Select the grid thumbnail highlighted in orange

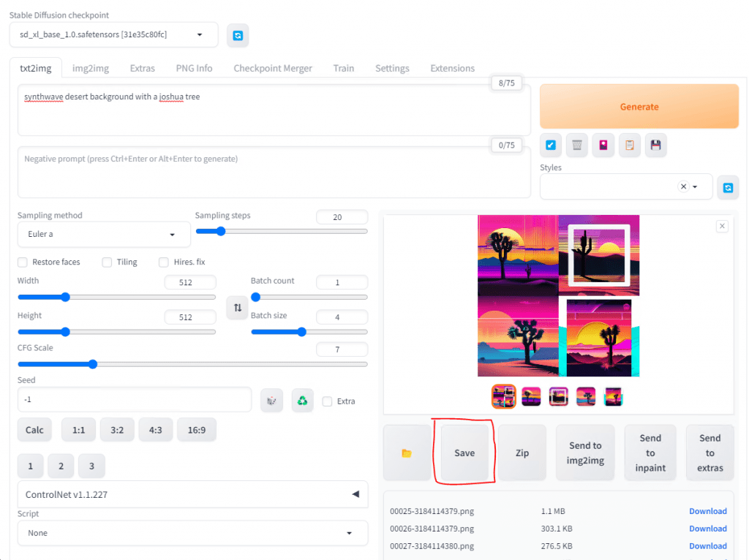pos(503,396)
